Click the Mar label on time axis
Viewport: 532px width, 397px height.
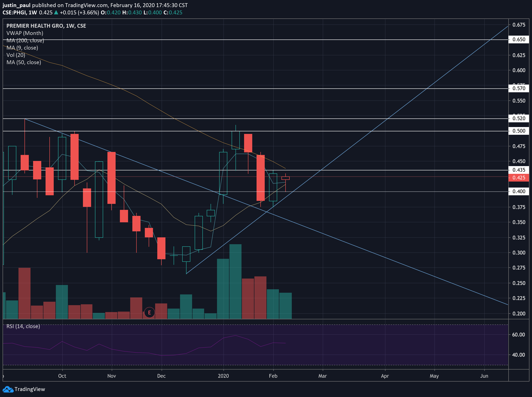[323, 376]
